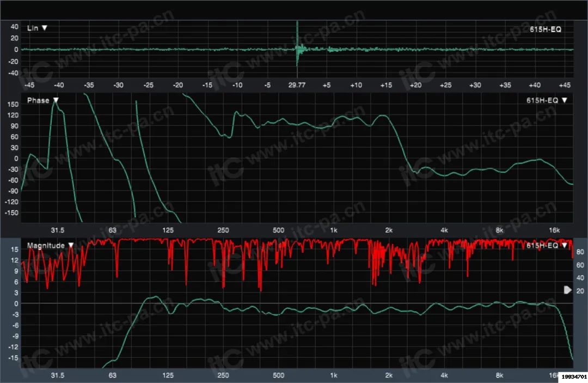Open the Phase graph type dropdown
Image resolution: width=588 pixels, height=383 pixels.
point(56,100)
